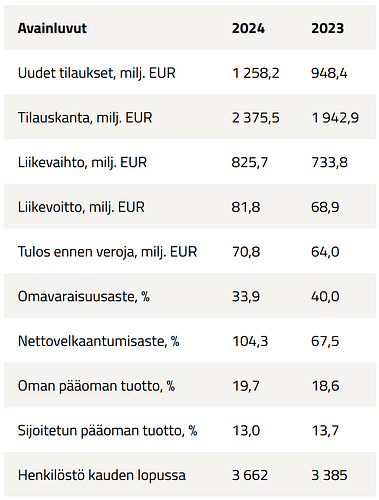Click the Liikevoitto row label
This screenshot has width=379, height=500.
pyautogui.click(x=81, y=207)
